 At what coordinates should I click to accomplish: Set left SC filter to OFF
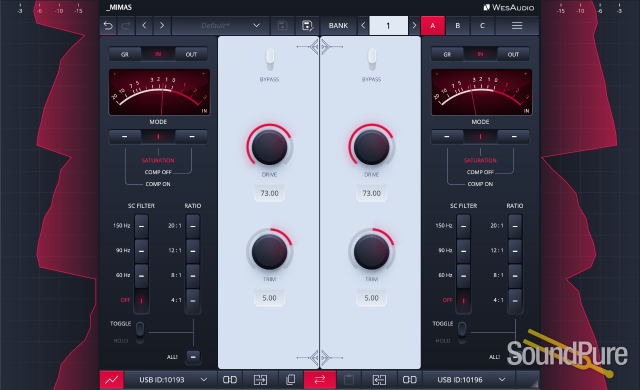(x=141, y=301)
